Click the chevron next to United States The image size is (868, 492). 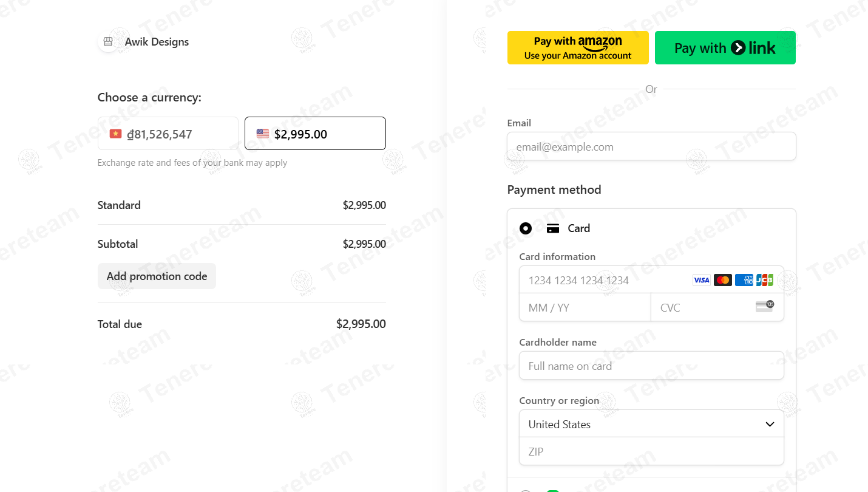770,424
